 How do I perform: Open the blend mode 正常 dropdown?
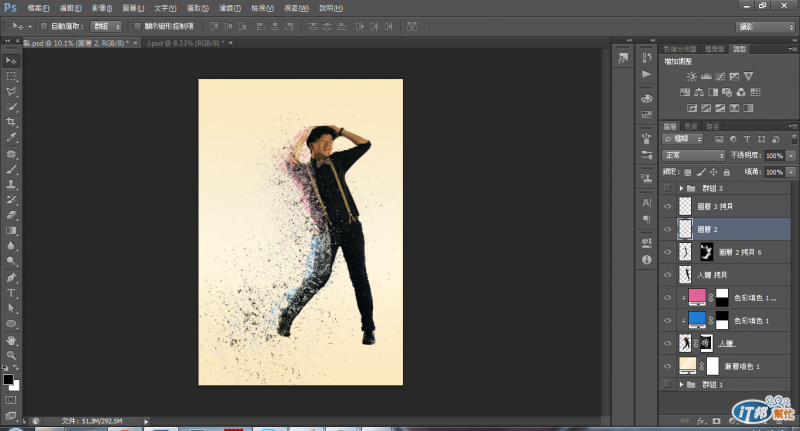click(x=693, y=156)
